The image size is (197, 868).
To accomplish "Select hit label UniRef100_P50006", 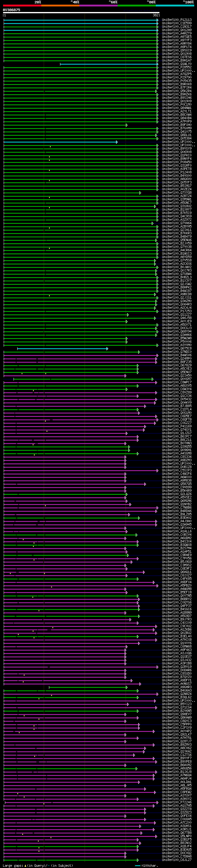I will [x=177, y=342].
